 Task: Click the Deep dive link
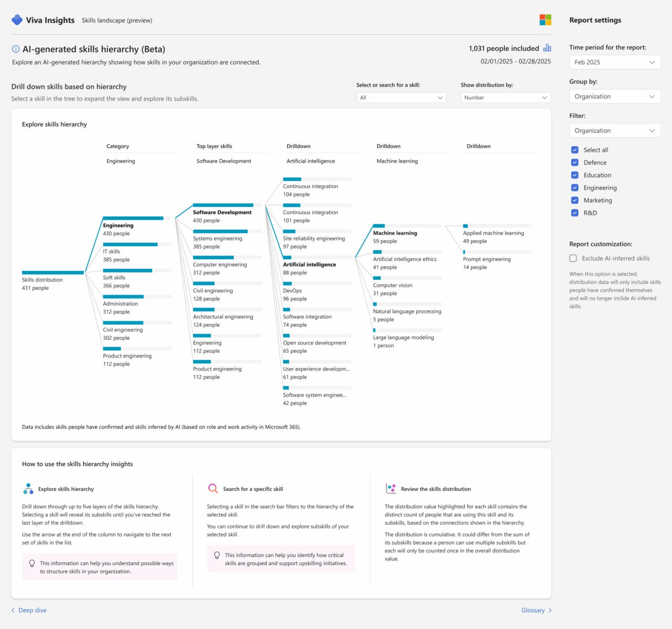point(33,610)
